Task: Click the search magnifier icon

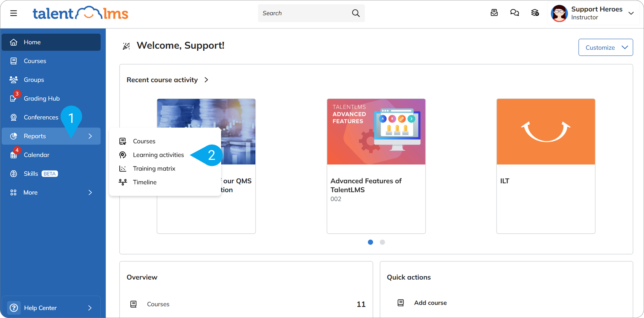Action: [356, 13]
